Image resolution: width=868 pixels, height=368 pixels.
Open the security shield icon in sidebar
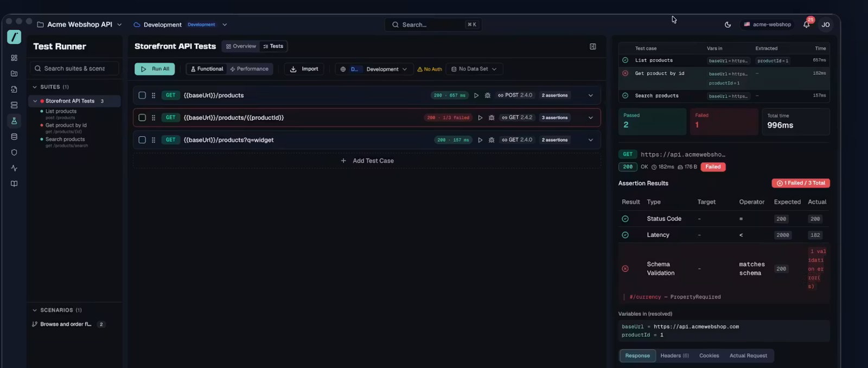click(14, 153)
